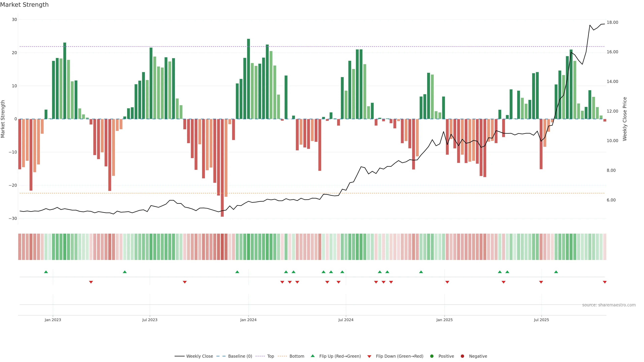The image size is (644, 362).
Task: Click the flip-down marker just after Jan 2025
Action: [447, 282]
